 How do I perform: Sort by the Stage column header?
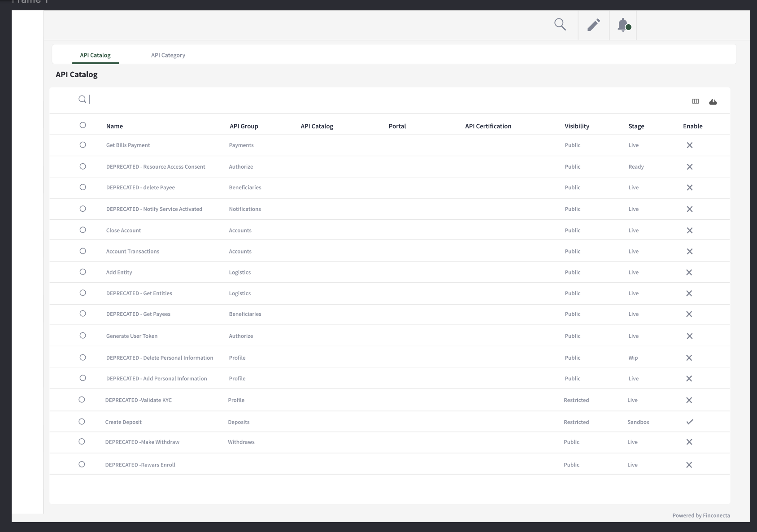click(636, 126)
